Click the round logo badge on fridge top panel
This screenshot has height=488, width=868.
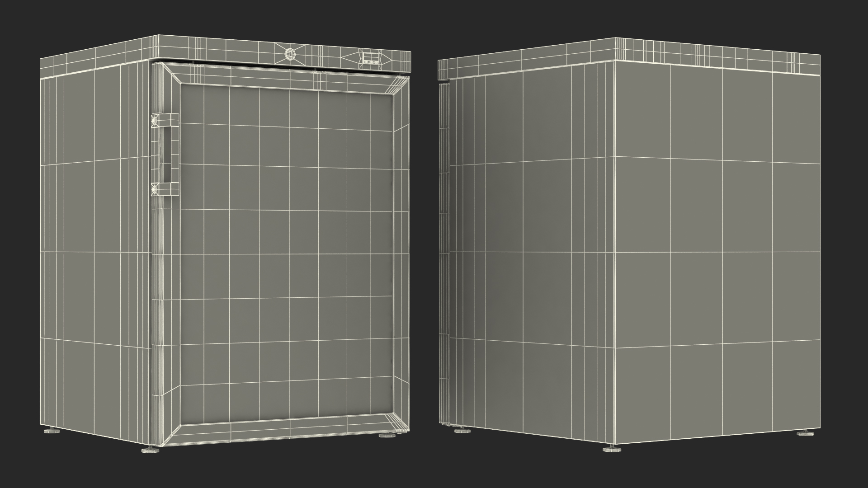point(289,55)
